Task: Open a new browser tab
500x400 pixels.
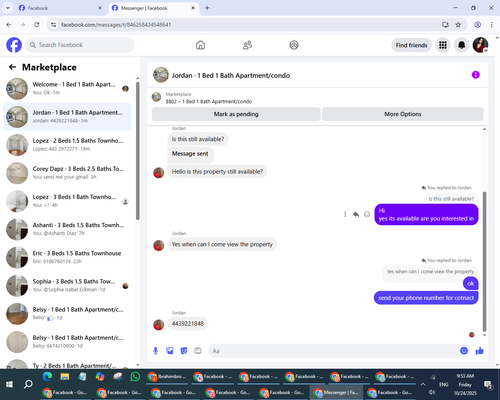Action: click(207, 8)
